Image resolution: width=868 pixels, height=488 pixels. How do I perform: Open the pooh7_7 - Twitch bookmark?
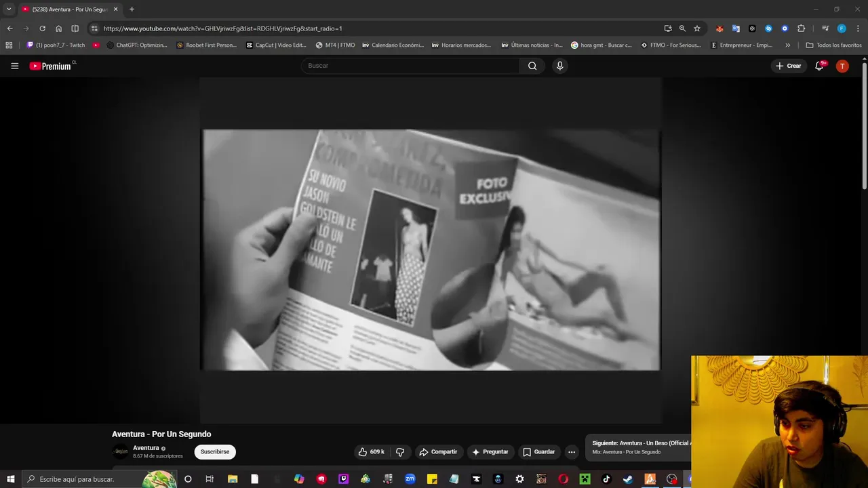[56, 45]
